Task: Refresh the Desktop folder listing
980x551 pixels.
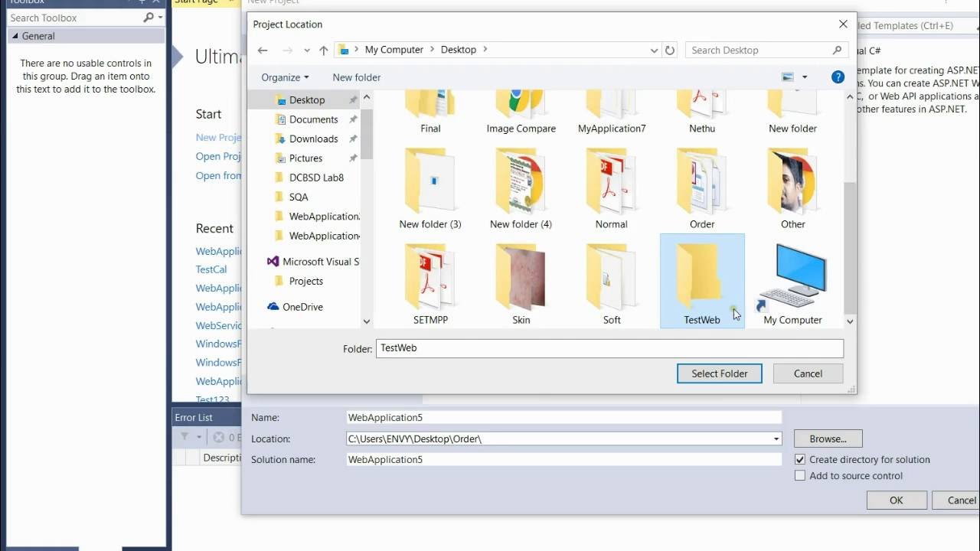Action: point(670,50)
